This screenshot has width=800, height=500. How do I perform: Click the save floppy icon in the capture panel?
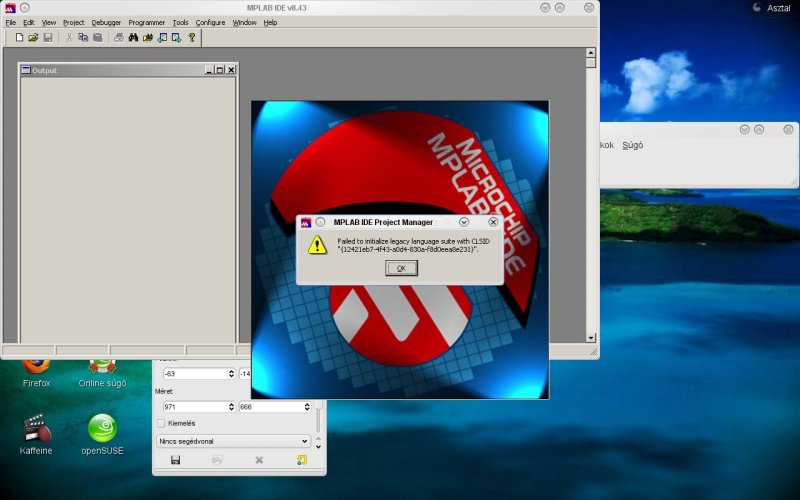176,460
